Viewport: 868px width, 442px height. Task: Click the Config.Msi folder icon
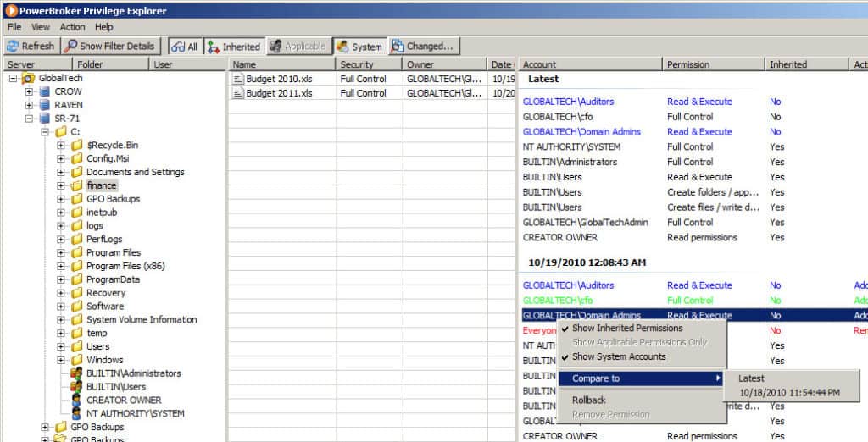(77, 158)
